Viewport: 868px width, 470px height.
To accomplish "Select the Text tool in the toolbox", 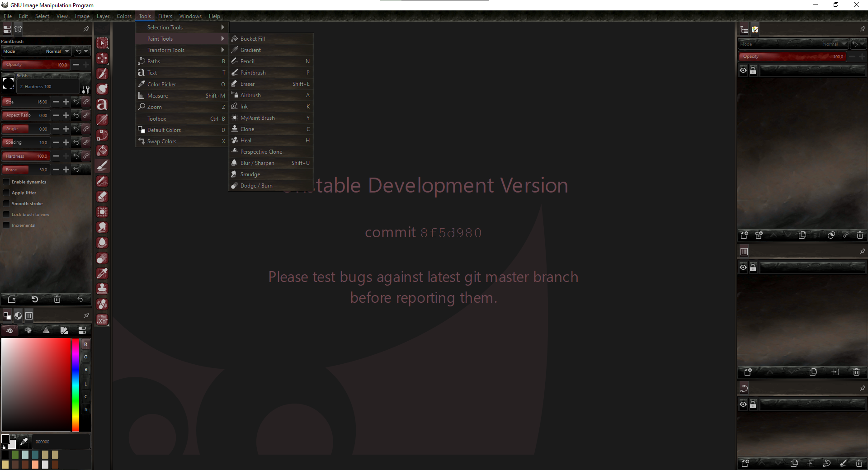I will pos(102,104).
